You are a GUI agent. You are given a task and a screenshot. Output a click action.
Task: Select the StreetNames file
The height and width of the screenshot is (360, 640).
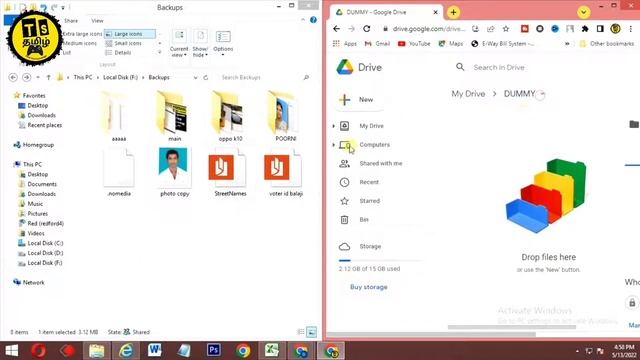(230, 172)
